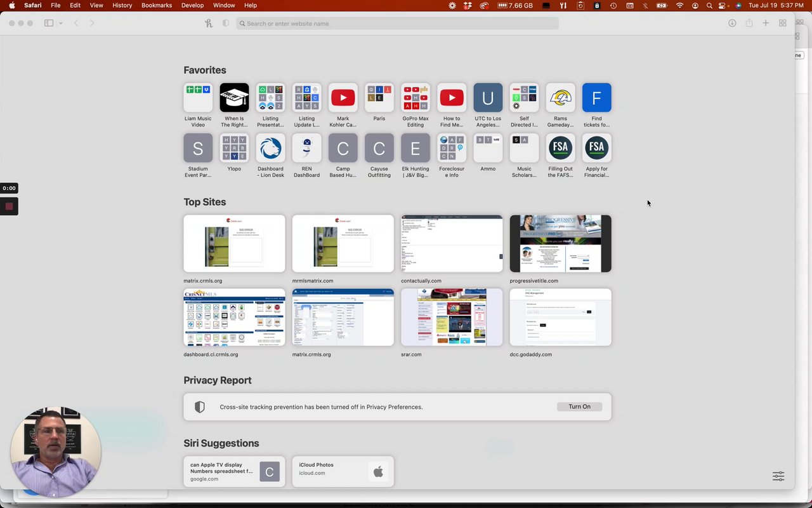Open the start page customization settings
The width and height of the screenshot is (812, 508).
click(778, 476)
